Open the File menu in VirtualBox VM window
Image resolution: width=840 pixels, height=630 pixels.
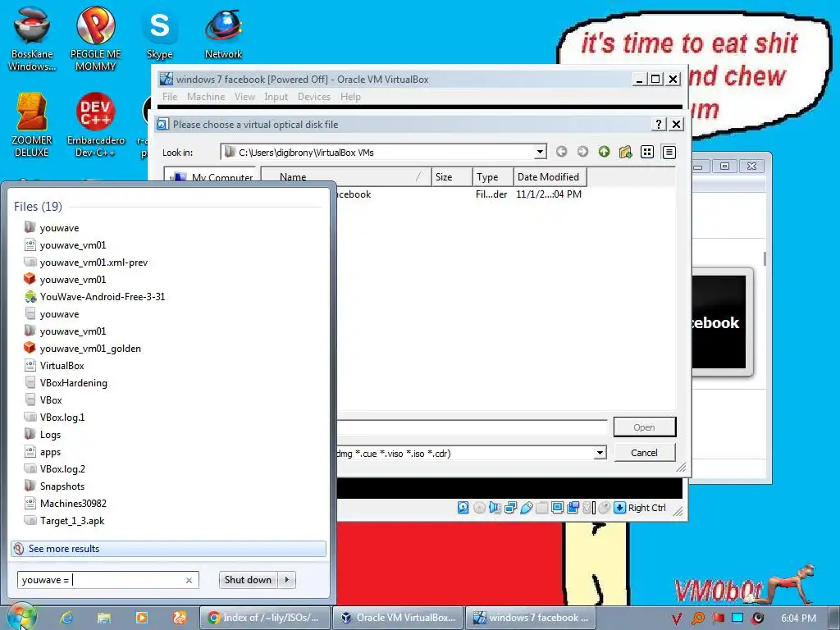(x=170, y=97)
